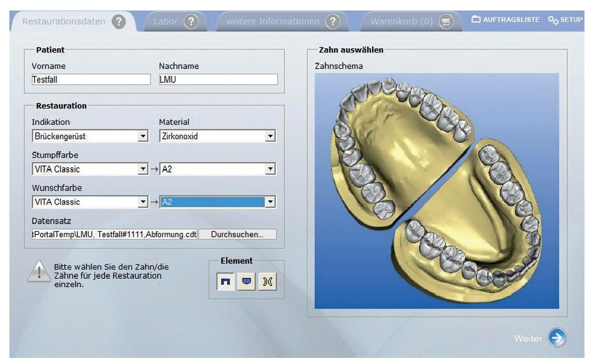
Task: Open the Setup settings
Action: [x=565, y=19]
